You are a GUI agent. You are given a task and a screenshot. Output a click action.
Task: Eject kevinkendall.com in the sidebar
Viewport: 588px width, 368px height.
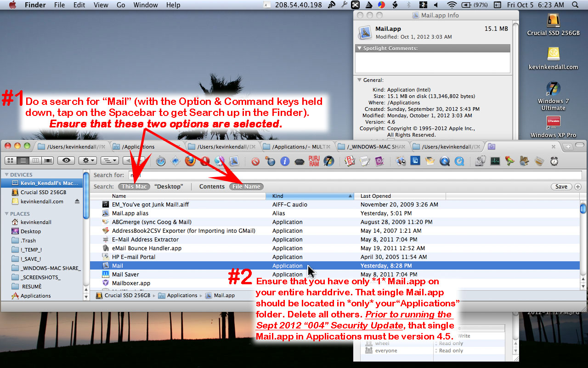pyautogui.click(x=77, y=201)
